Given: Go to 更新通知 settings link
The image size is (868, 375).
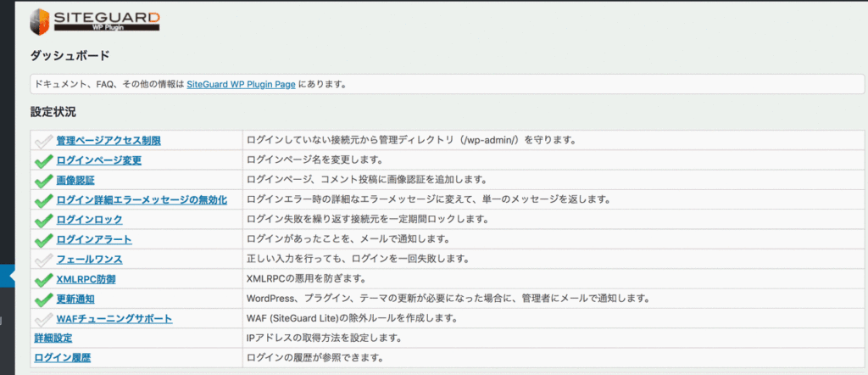Looking at the screenshot, I should point(75,299).
